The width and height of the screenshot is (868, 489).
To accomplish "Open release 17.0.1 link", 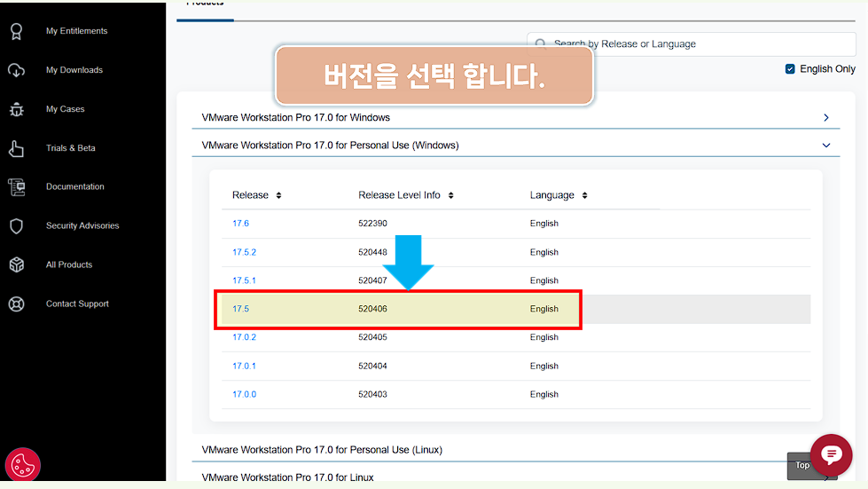I will [x=244, y=366].
